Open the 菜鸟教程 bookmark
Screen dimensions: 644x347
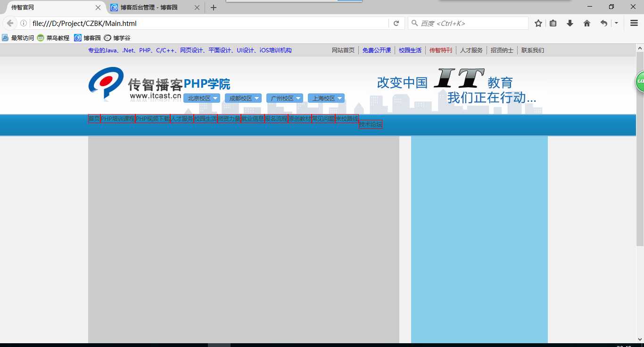coord(53,38)
